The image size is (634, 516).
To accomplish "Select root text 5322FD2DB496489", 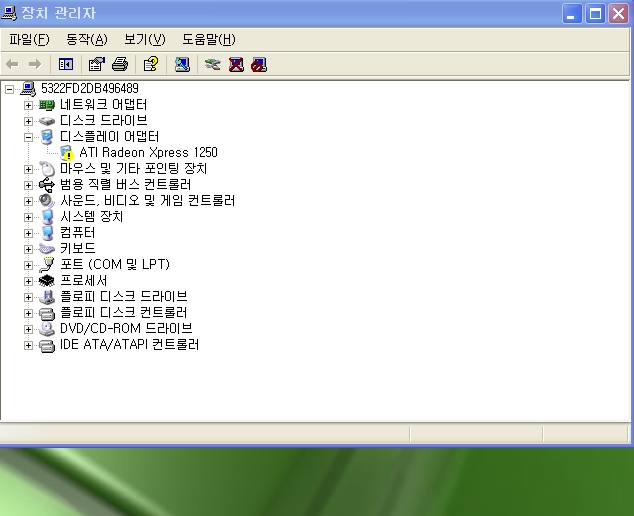I will pyautogui.click(x=90, y=88).
